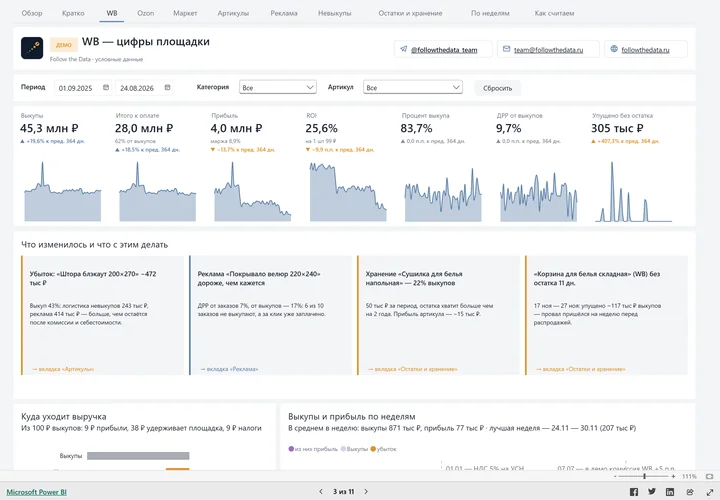Screen dimensions: 720x500
Task: Follow the «Реклама» link in the Покрывало card
Action: point(229,369)
